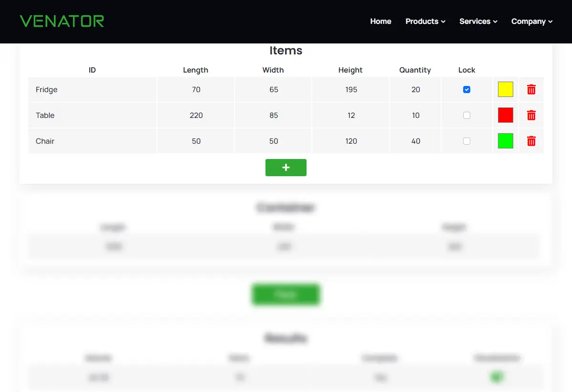
Task: Remove the Chair row with trash icon
Action: point(531,141)
